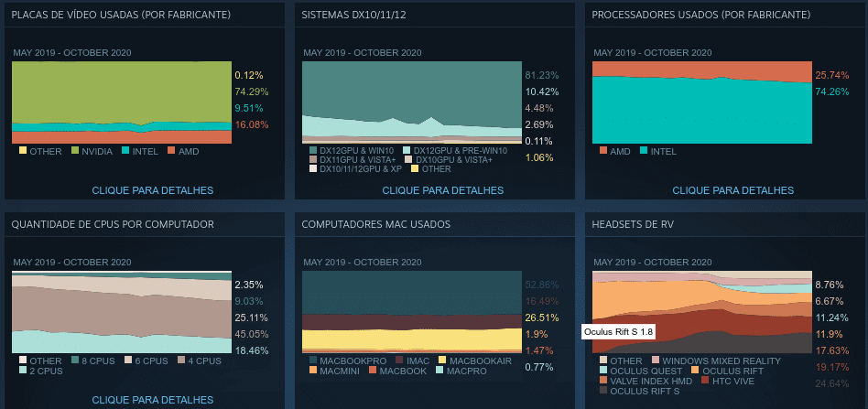
Task: Click the 2 CPUS legend swatch
Action: 23,371
